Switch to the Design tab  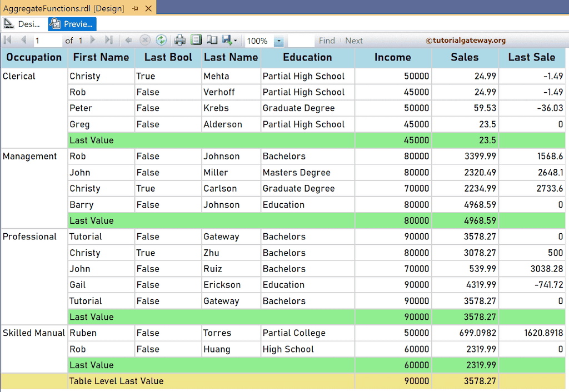click(x=24, y=24)
